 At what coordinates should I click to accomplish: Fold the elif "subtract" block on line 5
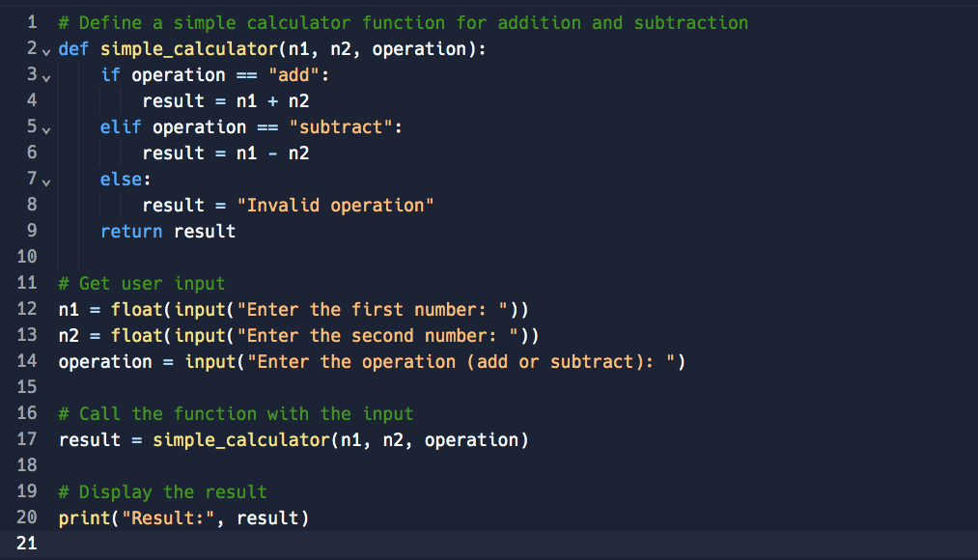(x=45, y=127)
